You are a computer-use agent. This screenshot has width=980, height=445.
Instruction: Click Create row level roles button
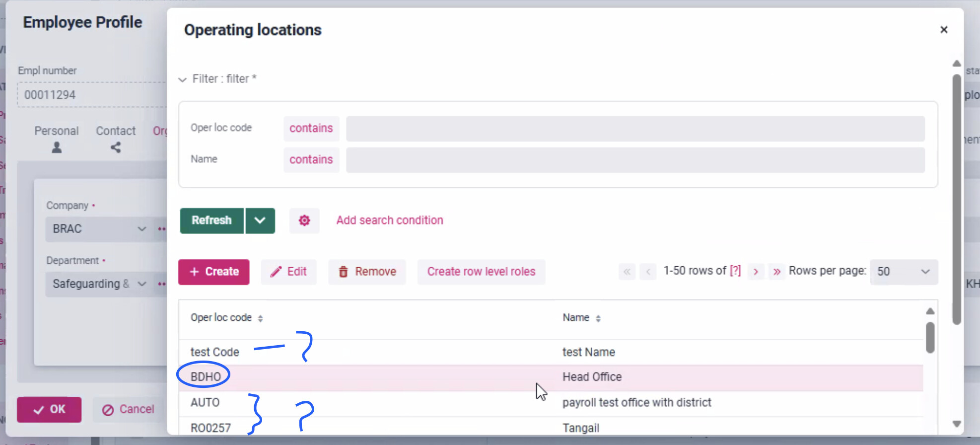(481, 272)
